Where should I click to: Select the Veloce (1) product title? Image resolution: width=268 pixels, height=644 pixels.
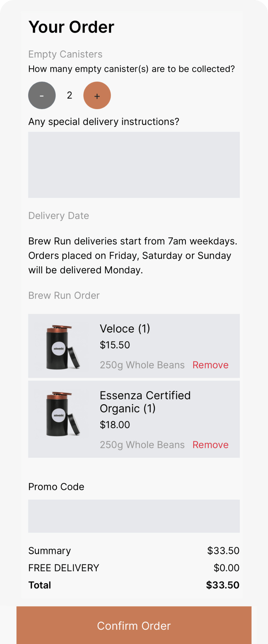pyautogui.click(x=125, y=328)
